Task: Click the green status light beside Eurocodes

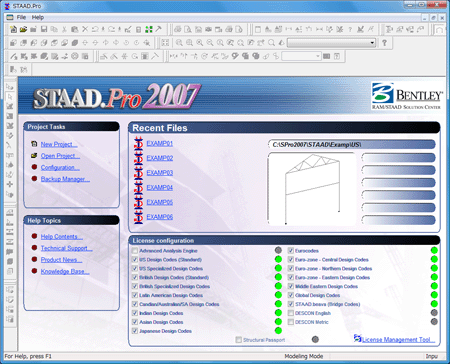Action: click(434, 250)
